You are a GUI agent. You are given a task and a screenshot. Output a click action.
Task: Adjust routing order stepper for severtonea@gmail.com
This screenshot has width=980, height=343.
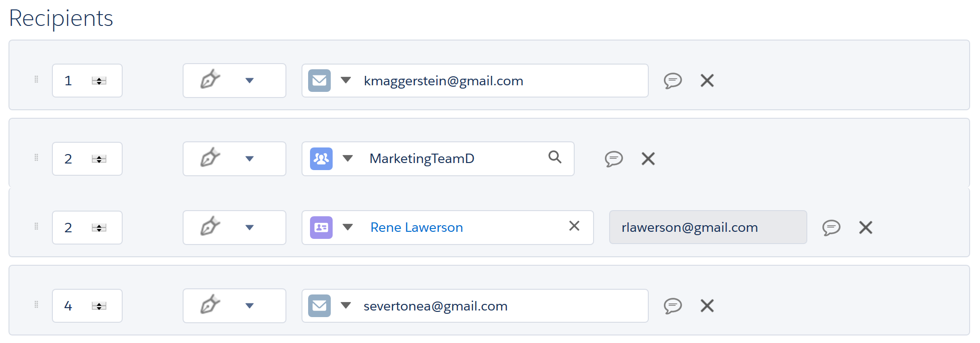(99, 306)
